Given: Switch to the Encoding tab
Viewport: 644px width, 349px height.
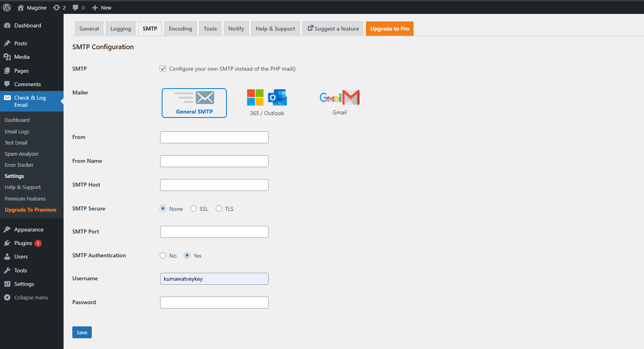Looking at the screenshot, I should pyautogui.click(x=180, y=29).
